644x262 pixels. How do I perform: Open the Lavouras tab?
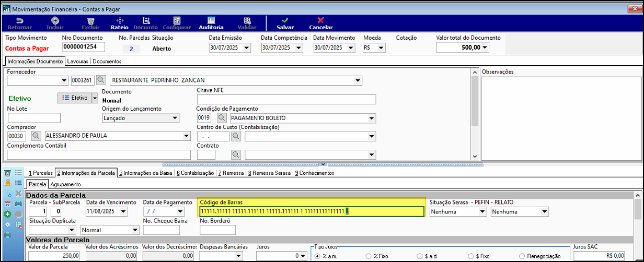[78, 61]
